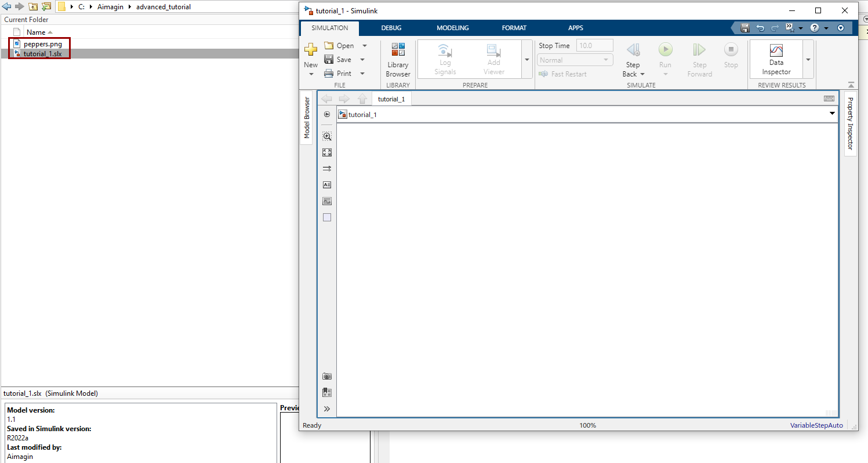Expand the Open dropdown arrow
The image size is (868, 463).
click(365, 46)
